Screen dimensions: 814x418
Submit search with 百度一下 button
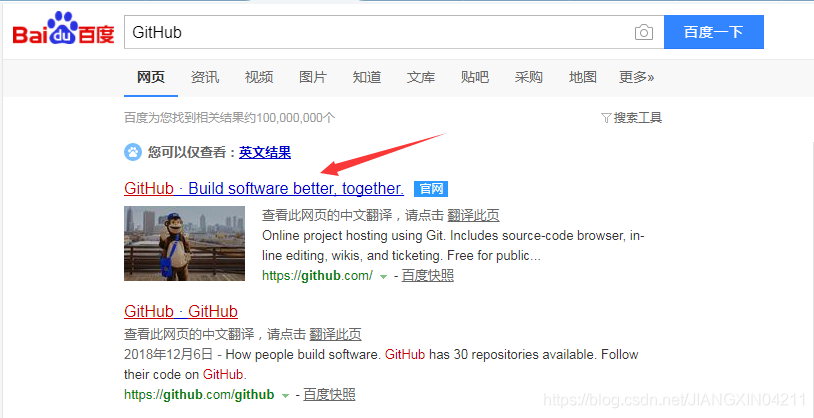tap(714, 32)
